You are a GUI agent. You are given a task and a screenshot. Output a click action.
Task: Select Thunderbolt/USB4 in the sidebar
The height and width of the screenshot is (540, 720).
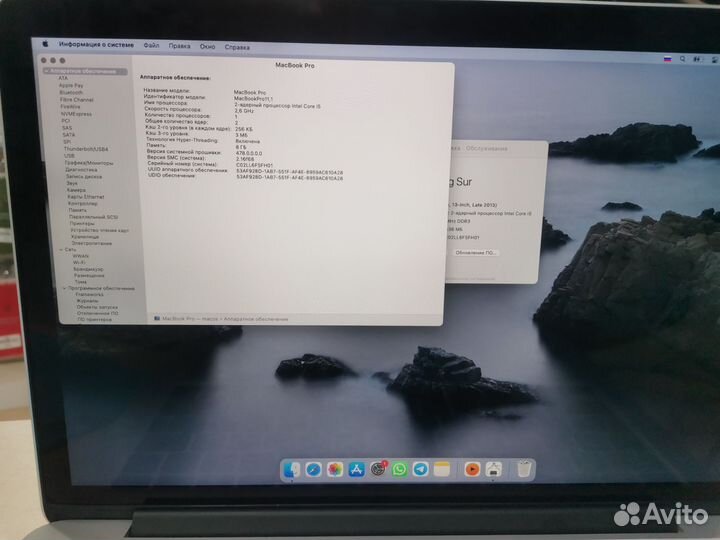(86, 149)
